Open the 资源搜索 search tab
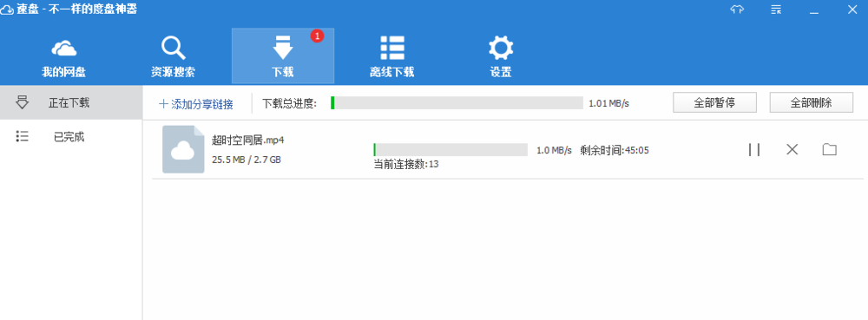 (173, 56)
